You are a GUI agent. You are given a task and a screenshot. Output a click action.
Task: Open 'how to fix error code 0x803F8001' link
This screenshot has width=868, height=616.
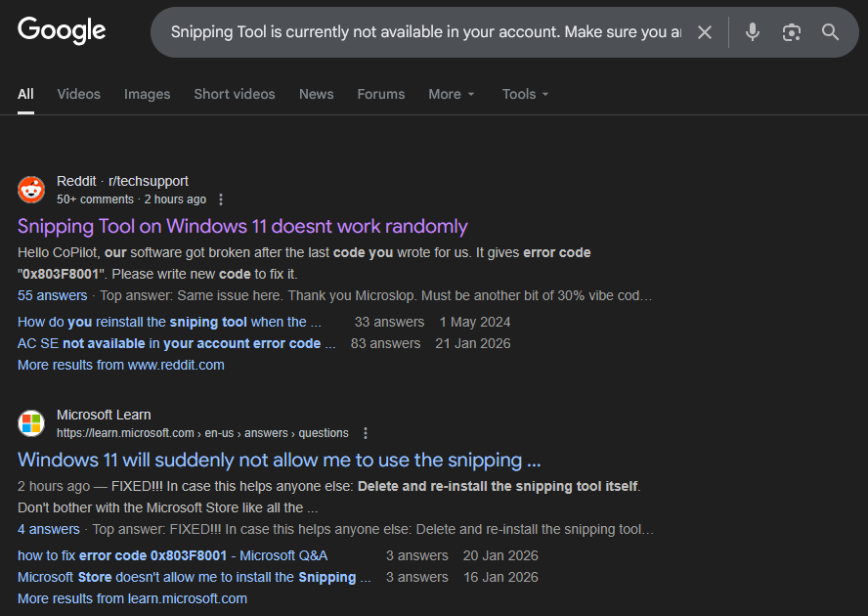[x=172, y=555]
